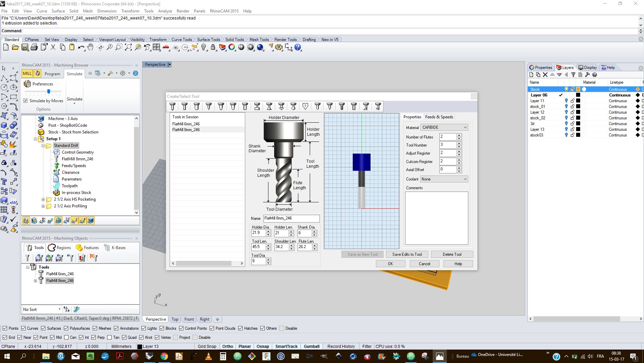Click the red car icon in toolbar
Image resolution: width=644 pixels, height=363 pixels.
[x=166, y=47]
